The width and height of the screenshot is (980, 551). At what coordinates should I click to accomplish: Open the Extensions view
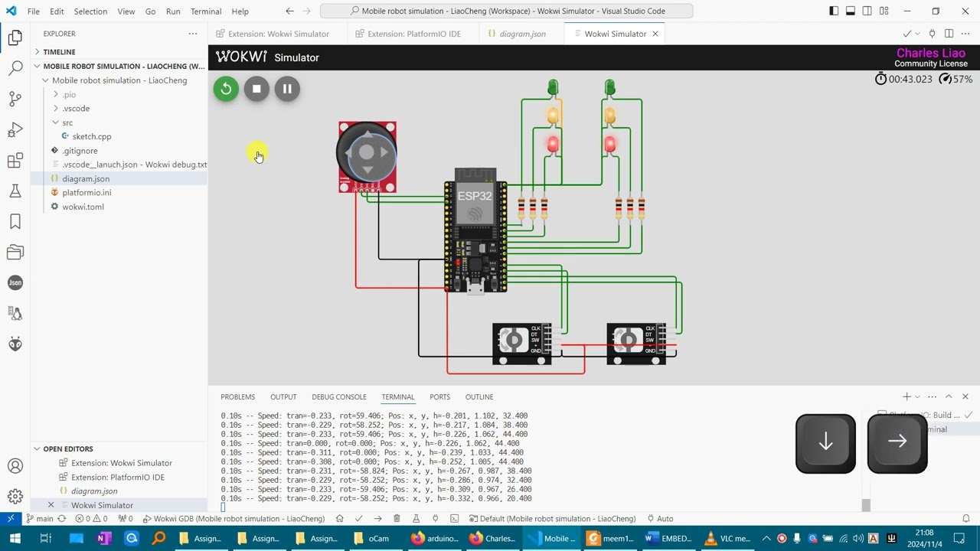(15, 160)
